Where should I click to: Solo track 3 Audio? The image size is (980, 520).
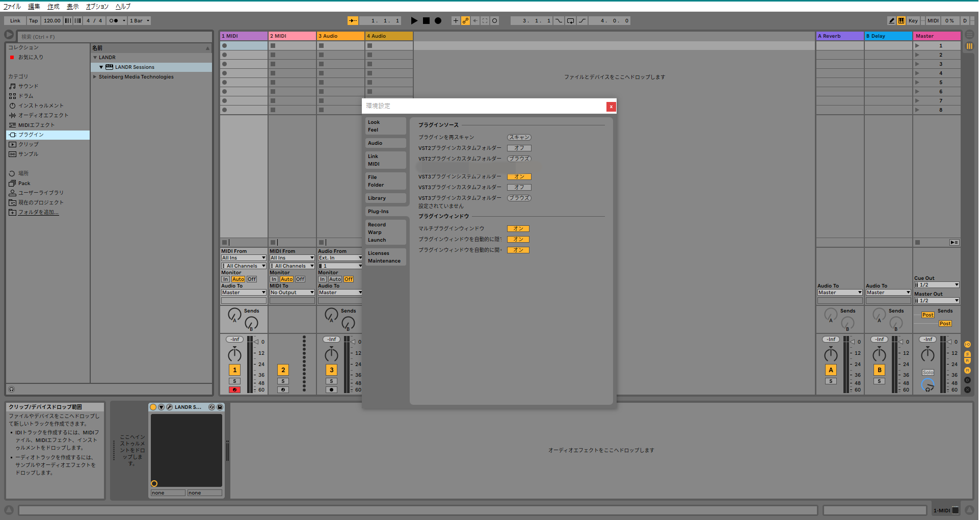click(x=331, y=381)
